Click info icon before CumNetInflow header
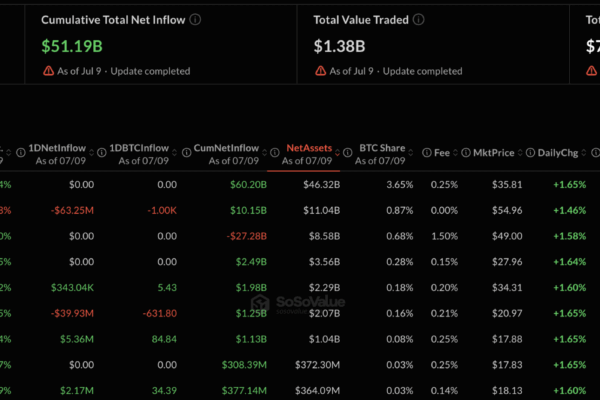This screenshot has width=600, height=400. (186, 153)
